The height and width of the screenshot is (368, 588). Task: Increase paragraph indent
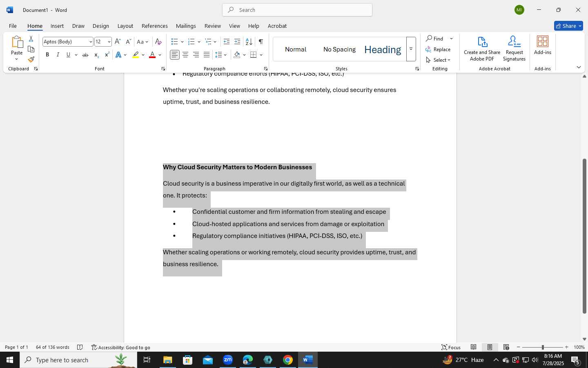click(237, 42)
